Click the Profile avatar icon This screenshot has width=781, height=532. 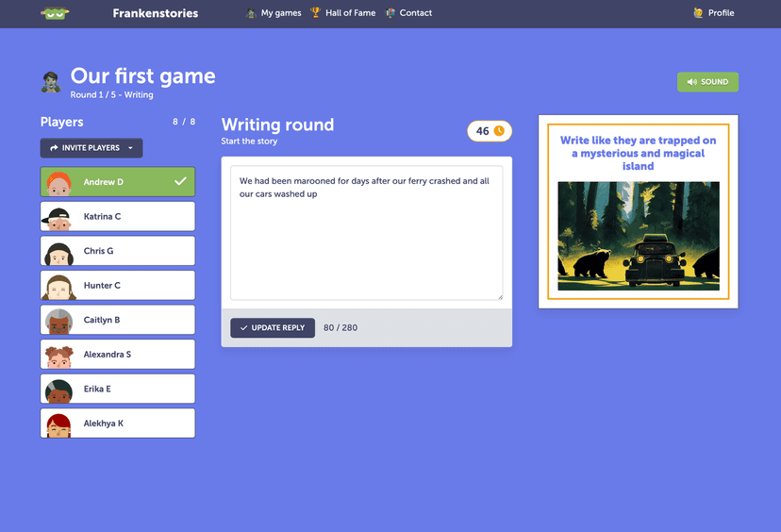coord(698,13)
